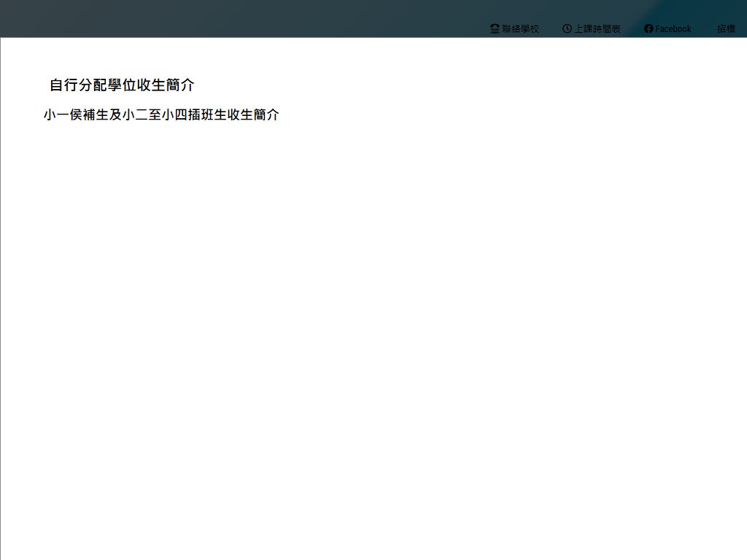The height and width of the screenshot is (560, 747).
Task: Open 自行分配學位收生簡介 heading
Action: [122, 85]
